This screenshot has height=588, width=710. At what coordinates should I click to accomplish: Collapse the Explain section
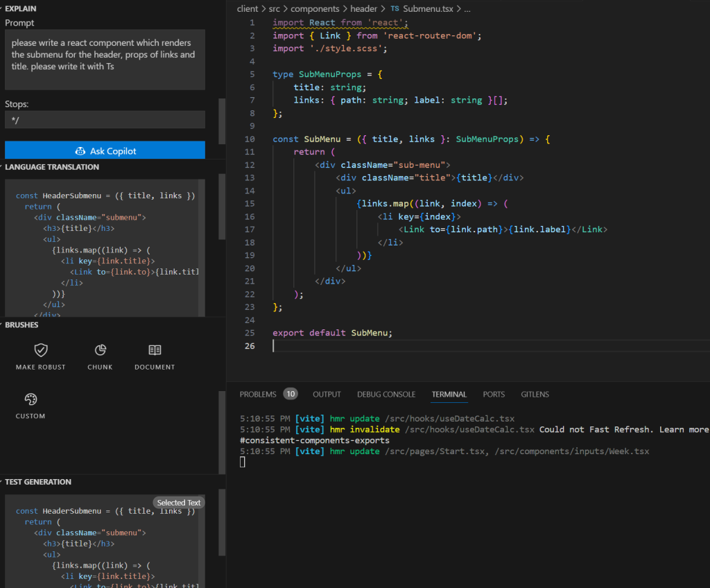pos(21,8)
